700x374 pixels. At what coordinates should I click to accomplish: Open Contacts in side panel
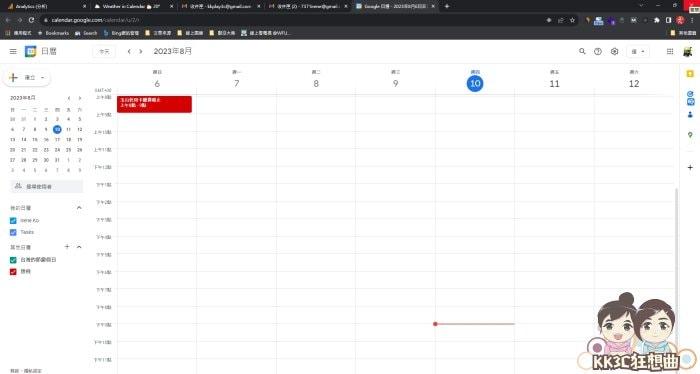690,115
